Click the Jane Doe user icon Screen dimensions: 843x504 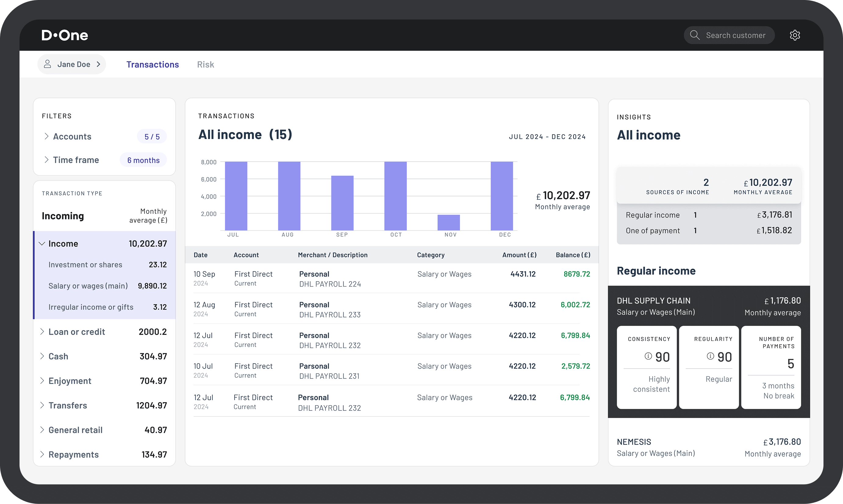pos(48,64)
